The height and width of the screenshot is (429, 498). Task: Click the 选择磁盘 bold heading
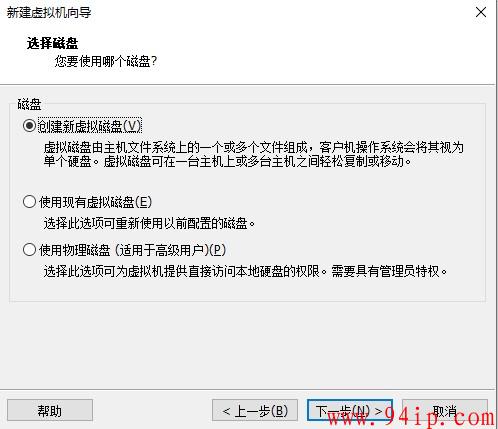tap(52, 43)
